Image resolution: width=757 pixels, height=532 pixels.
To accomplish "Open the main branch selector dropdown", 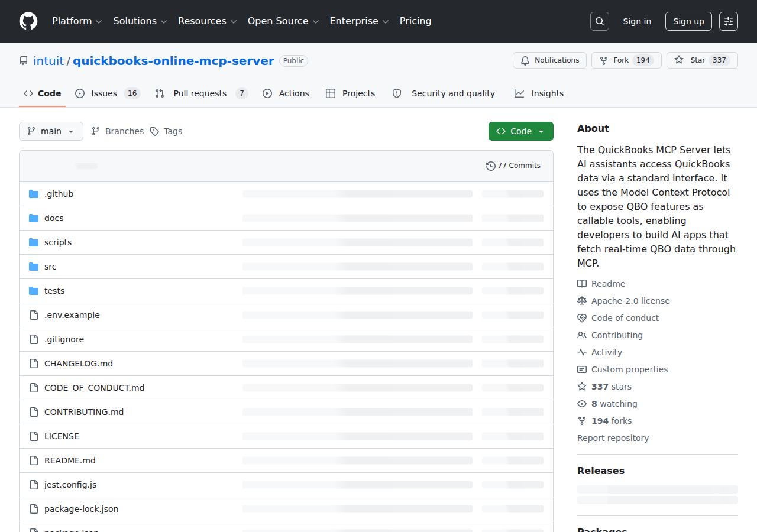I will (51, 131).
